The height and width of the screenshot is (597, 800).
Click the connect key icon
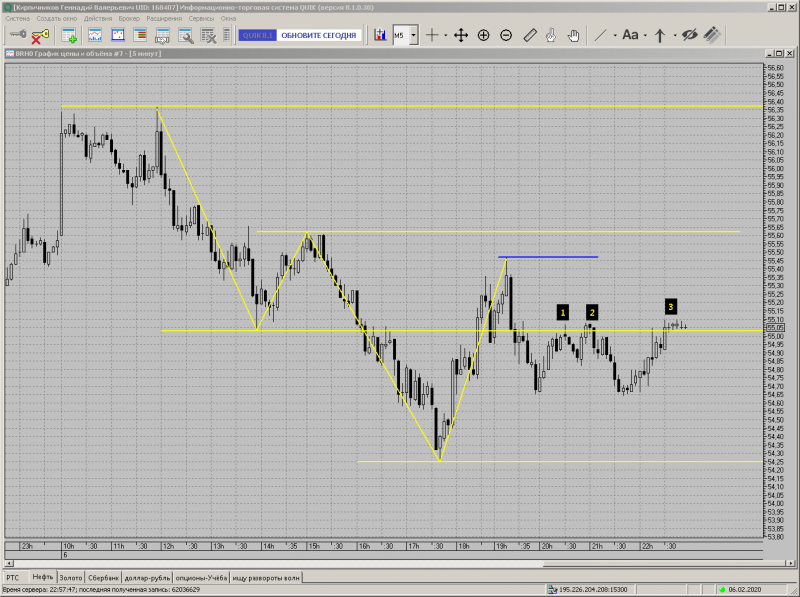pyautogui.click(x=18, y=35)
